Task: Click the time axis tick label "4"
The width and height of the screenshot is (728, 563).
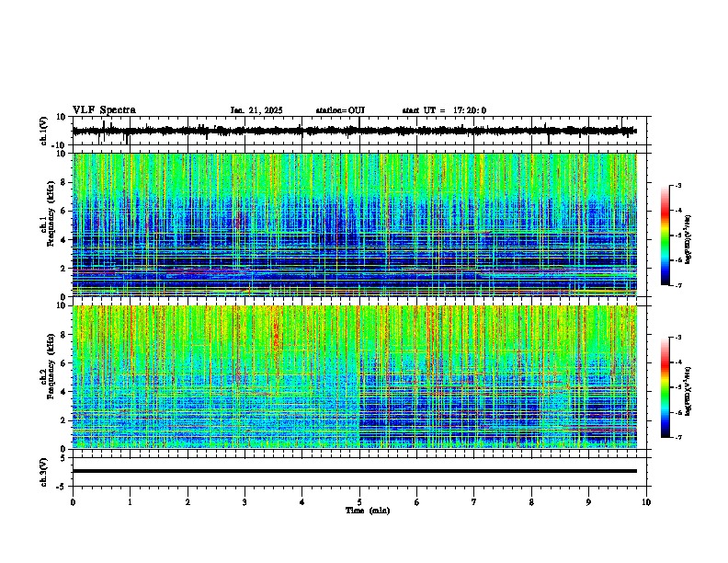Action: [302, 502]
